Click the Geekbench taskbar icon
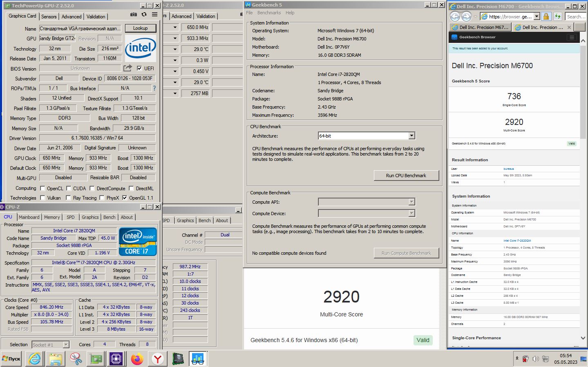This screenshot has height=367, width=588. [198, 359]
